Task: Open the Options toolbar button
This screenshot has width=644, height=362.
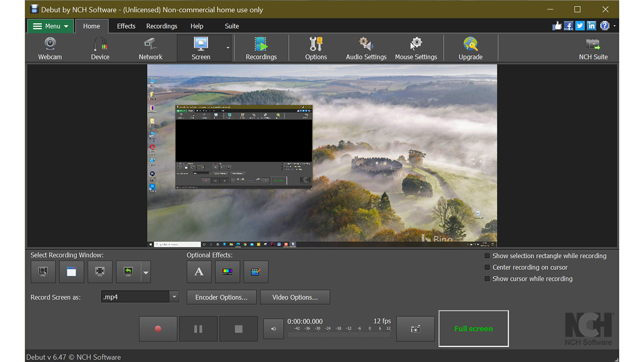Action: click(316, 48)
